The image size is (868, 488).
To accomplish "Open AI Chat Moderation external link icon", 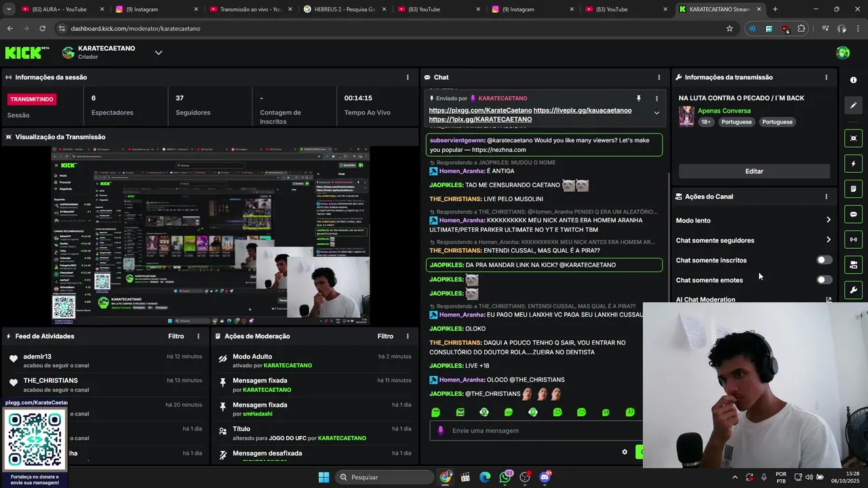I will coord(828,300).
